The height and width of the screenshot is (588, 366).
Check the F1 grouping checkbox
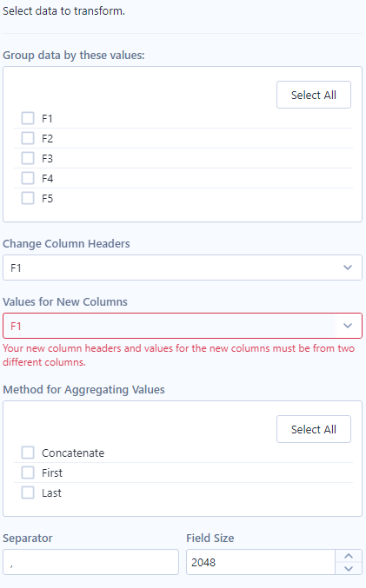pos(28,118)
